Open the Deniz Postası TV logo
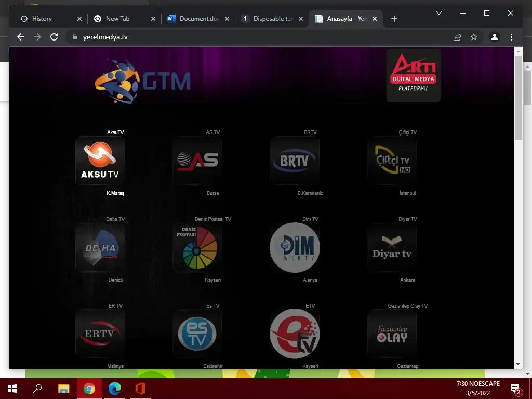532x399 pixels. click(x=197, y=248)
